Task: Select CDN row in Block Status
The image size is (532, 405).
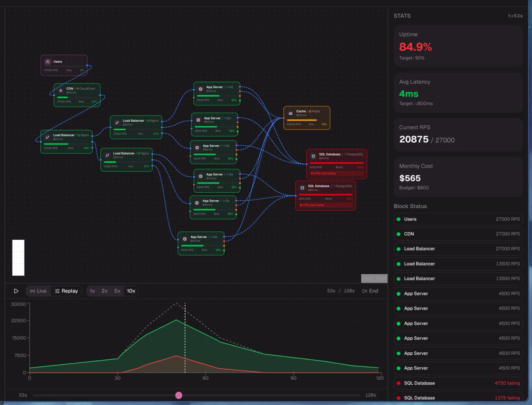Action: pyautogui.click(x=458, y=234)
